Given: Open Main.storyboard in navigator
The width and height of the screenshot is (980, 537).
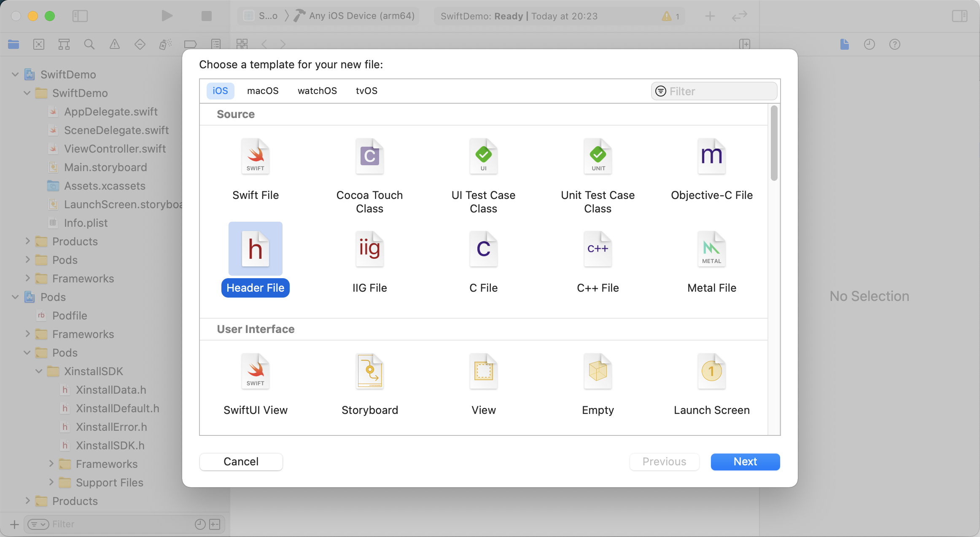Looking at the screenshot, I should [x=105, y=167].
